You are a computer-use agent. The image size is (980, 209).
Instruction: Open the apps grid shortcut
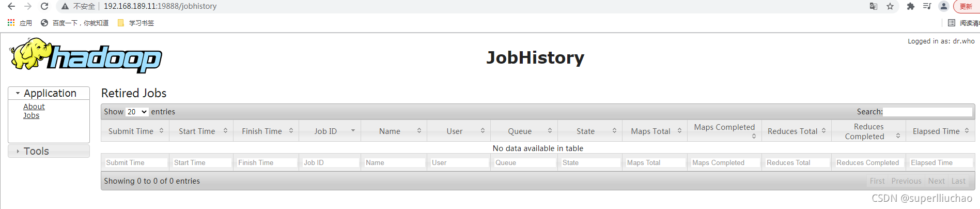(x=19, y=23)
